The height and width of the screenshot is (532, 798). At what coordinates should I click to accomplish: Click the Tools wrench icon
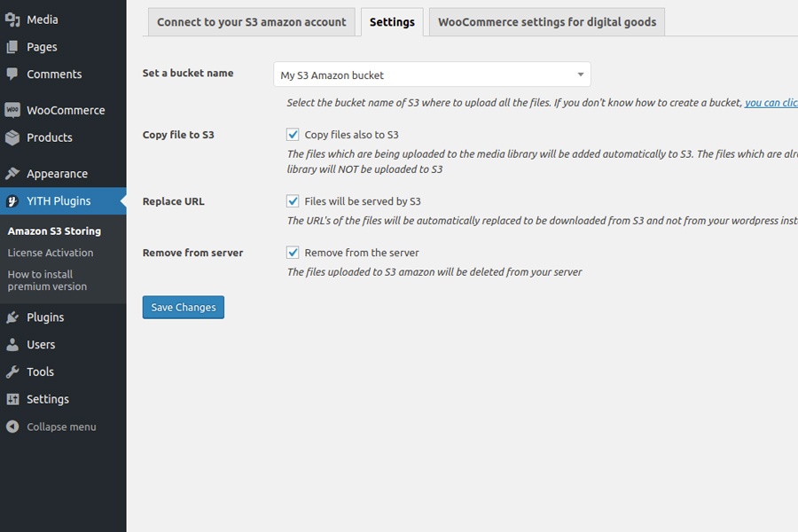tap(12, 372)
